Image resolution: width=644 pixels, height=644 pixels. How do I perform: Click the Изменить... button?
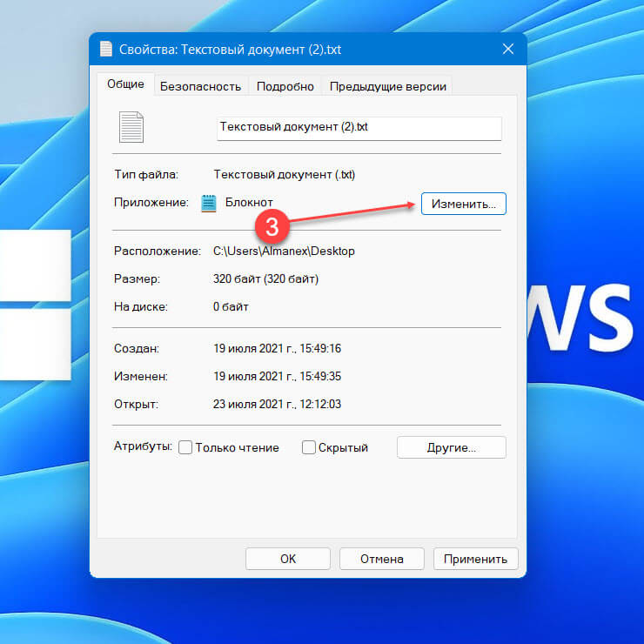click(x=464, y=204)
